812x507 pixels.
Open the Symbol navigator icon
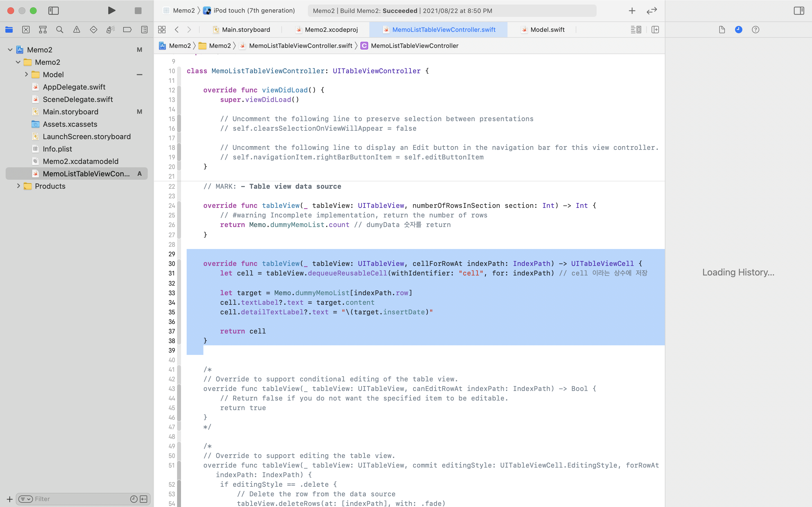(x=43, y=30)
